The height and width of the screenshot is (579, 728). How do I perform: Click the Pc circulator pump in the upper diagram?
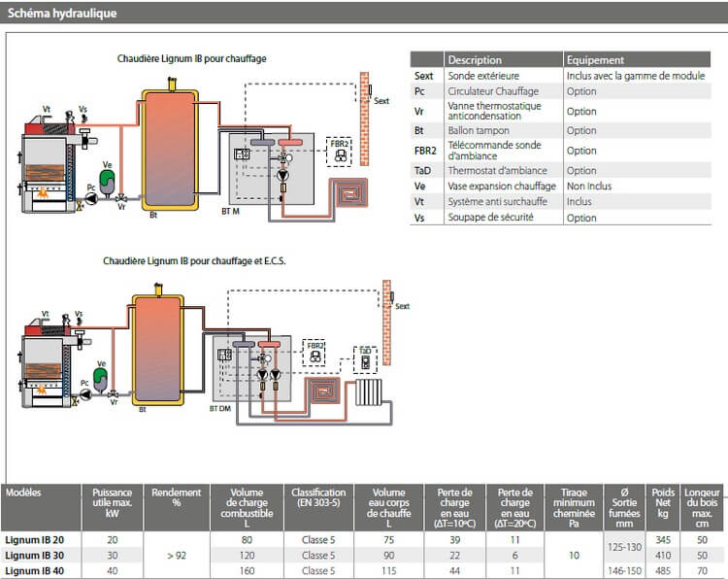tap(91, 197)
